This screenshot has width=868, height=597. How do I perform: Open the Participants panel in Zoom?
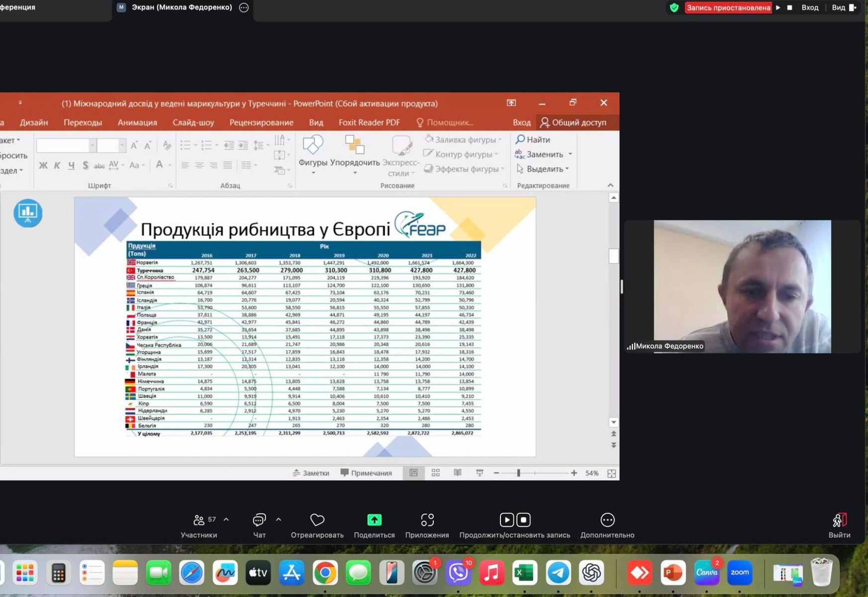(x=199, y=520)
